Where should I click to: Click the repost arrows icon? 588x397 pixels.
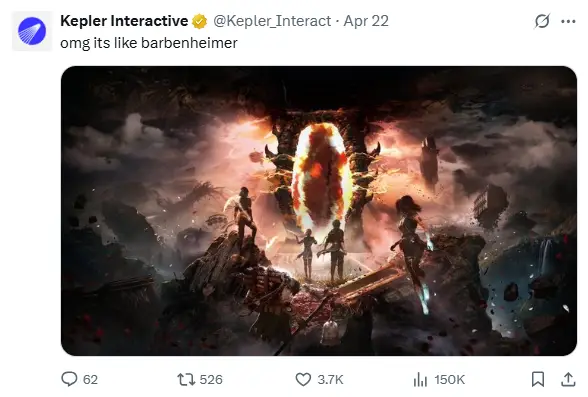click(186, 379)
